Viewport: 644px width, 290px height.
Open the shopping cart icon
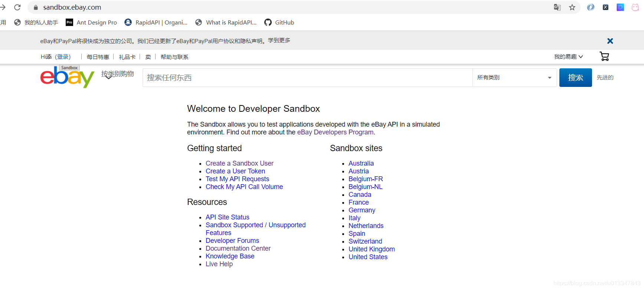click(x=604, y=56)
